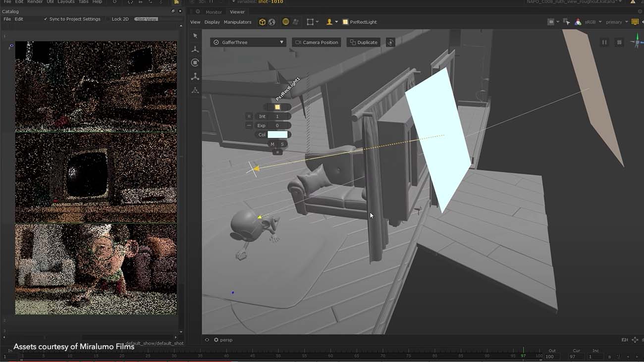Toggle the M mute button on light
This screenshot has width=644, height=362.
(x=272, y=144)
